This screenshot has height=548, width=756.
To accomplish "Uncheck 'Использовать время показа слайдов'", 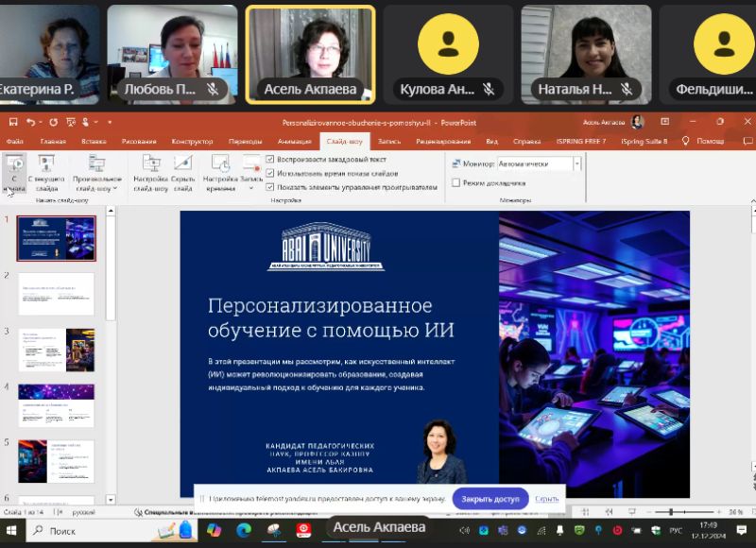I will click(x=270, y=173).
